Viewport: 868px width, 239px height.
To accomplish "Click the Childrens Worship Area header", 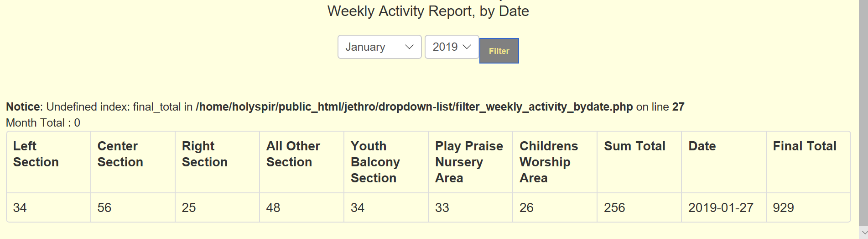I will pyautogui.click(x=555, y=162).
